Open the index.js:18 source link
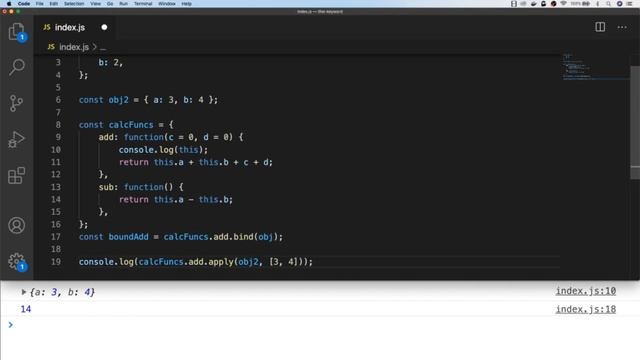Viewport: 640px width, 360px height. [586, 309]
